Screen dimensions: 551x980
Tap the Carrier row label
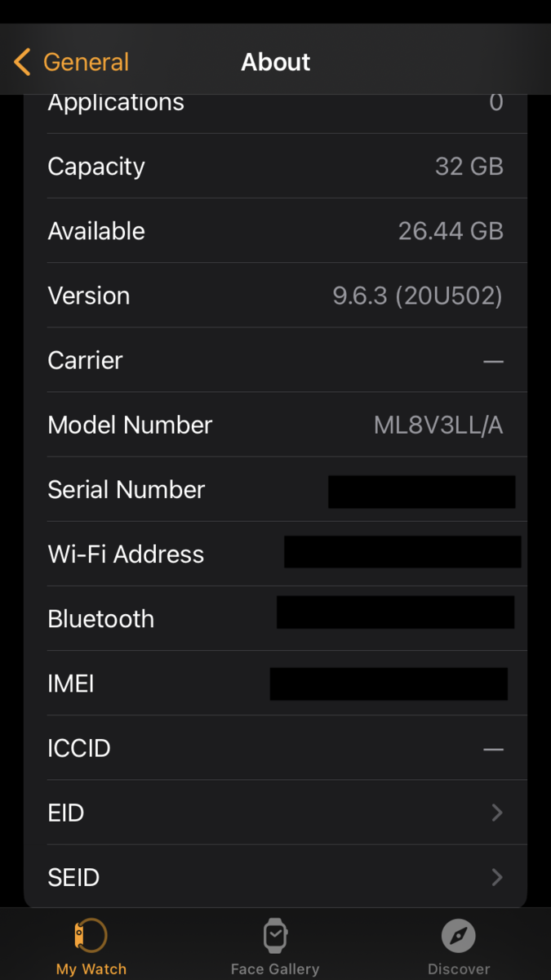click(85, 360)
